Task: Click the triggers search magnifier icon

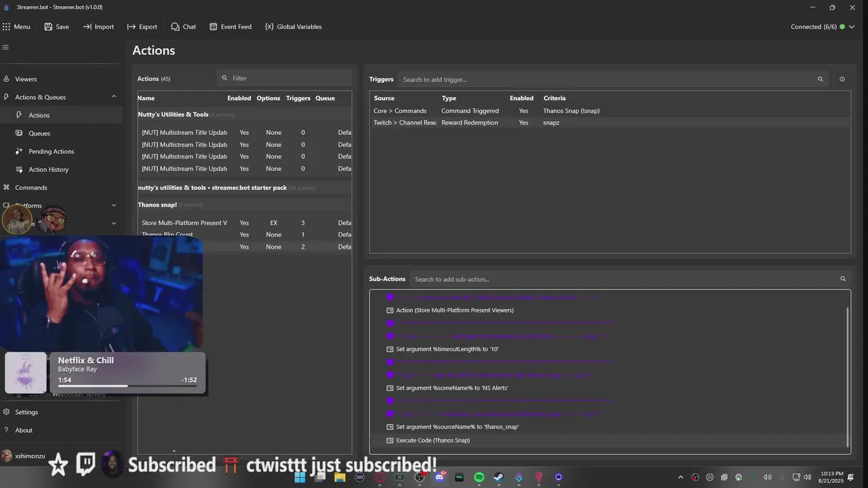Action: click(x=821, y=79)
